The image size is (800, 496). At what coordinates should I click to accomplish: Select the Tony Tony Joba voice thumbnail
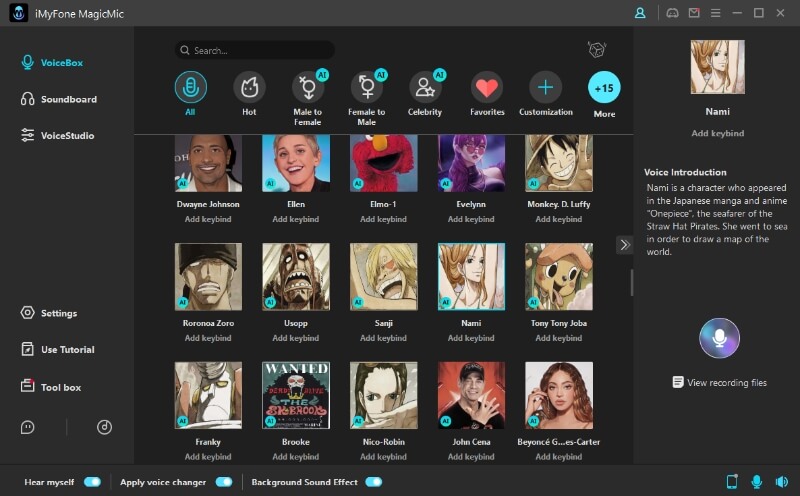[559, 277]
